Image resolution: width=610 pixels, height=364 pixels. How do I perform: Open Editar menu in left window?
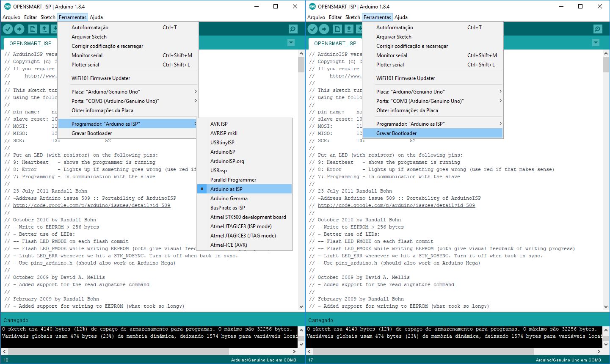pyautogui.click(x=30, y=17)
